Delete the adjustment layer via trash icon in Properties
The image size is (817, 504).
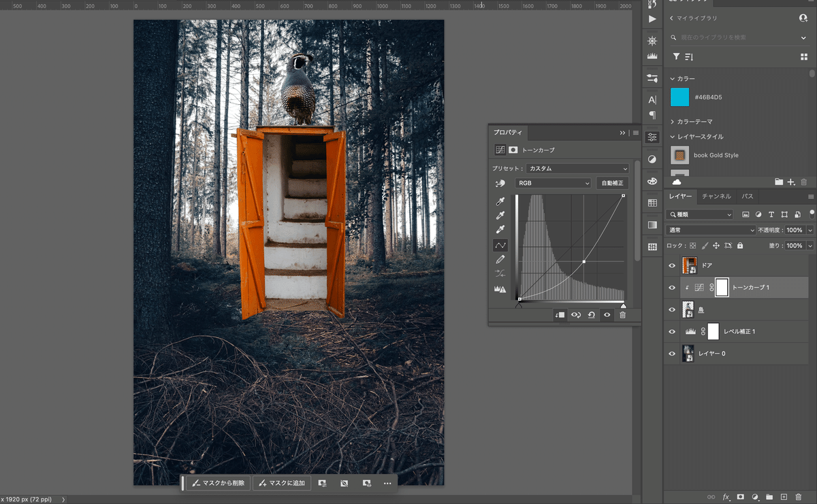click(622, 315)
